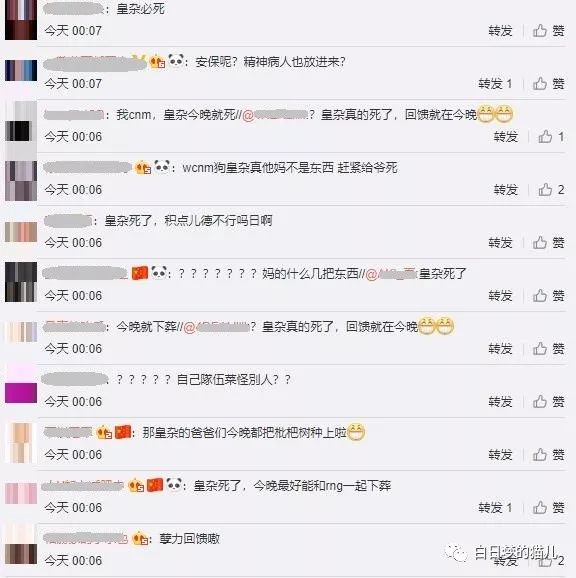Like the comment starting "我cnm，皇杂今晚就死"
The width and height of the screenshot is (576, 578).
pos(551,137)
